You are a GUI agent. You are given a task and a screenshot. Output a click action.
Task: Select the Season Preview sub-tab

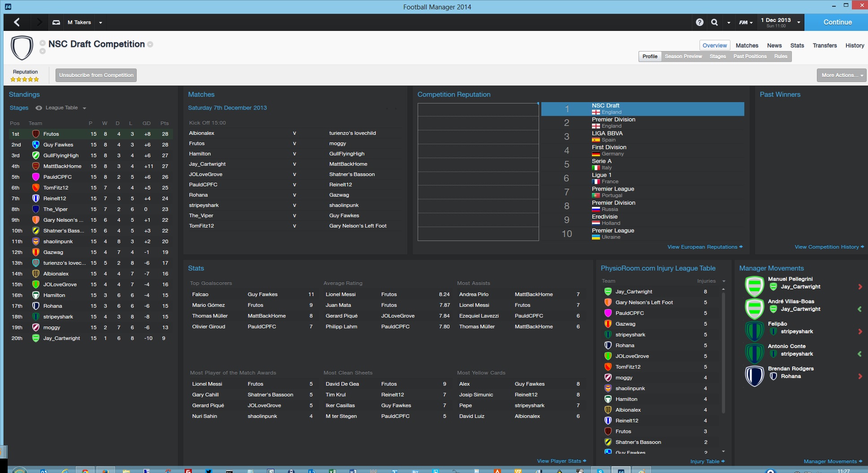(683, 56)
